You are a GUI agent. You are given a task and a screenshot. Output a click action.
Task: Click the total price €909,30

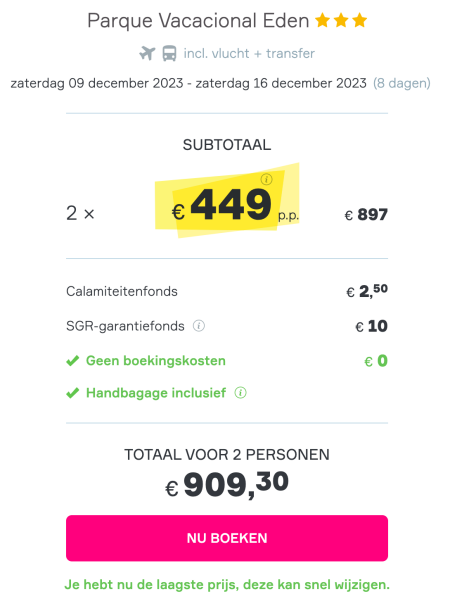tap(227, 484)
